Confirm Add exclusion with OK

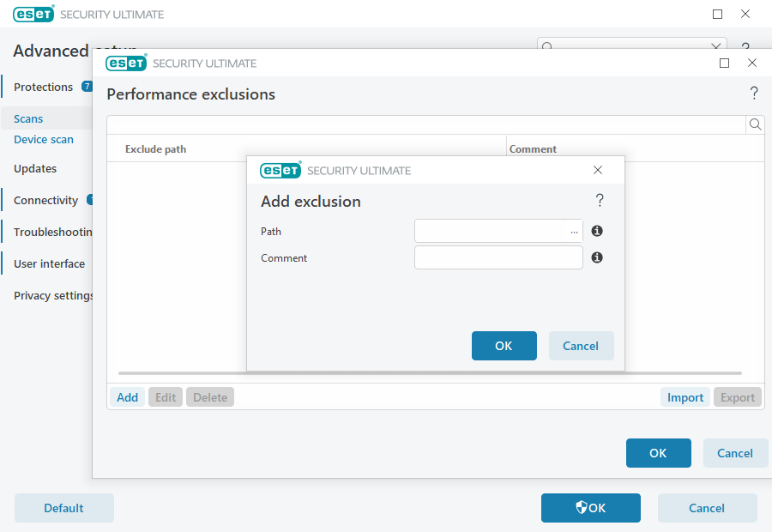(504, 346)
